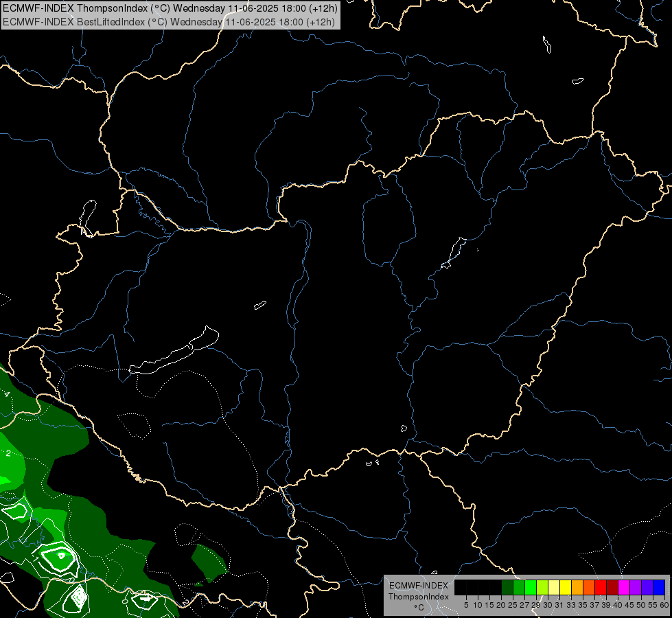
Task: Click the °C unit label in legend
Action: [419, 607]
